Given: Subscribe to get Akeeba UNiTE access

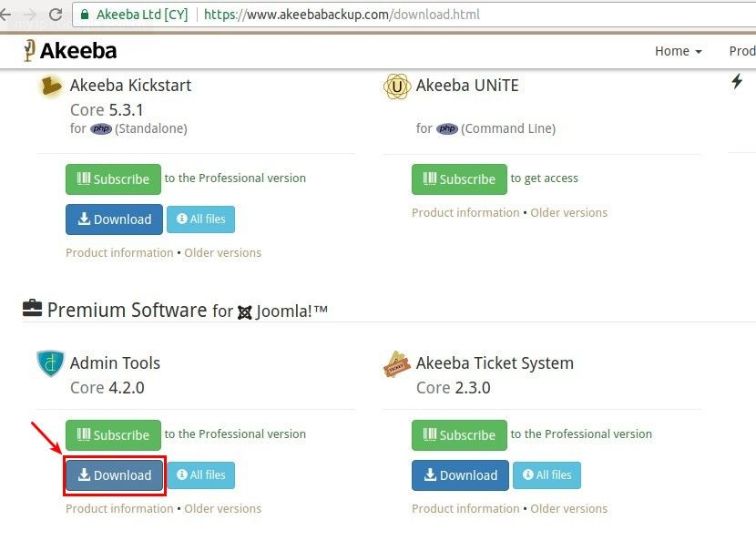Looking at the screenshot, I should click(x=459, y=179).
